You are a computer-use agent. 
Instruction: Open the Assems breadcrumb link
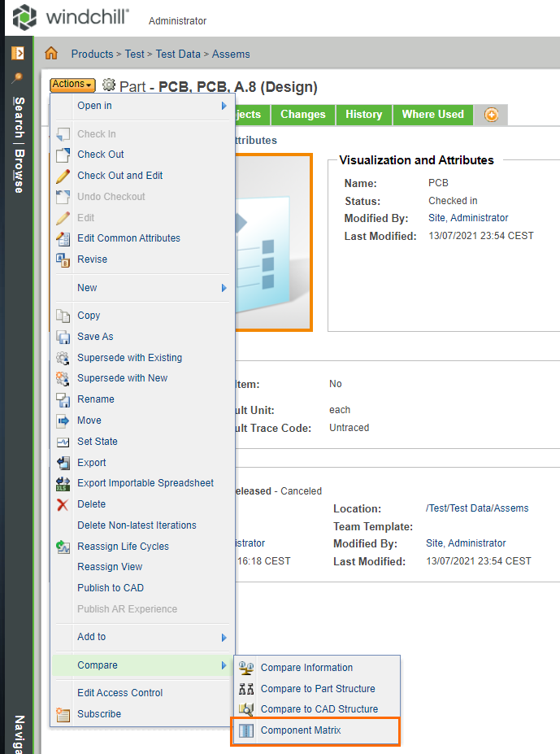pyautogui.click(x=231, y=54)
